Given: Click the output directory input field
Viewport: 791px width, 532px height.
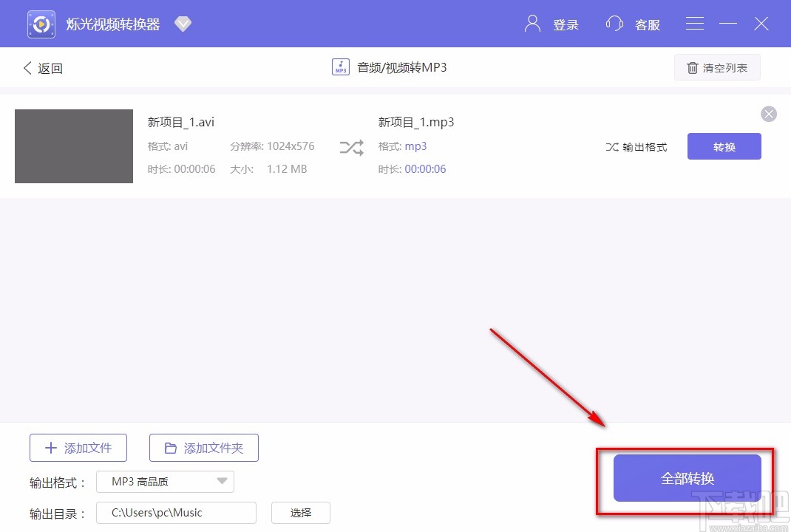Looking at the screenshot, I should click(175, 512).
